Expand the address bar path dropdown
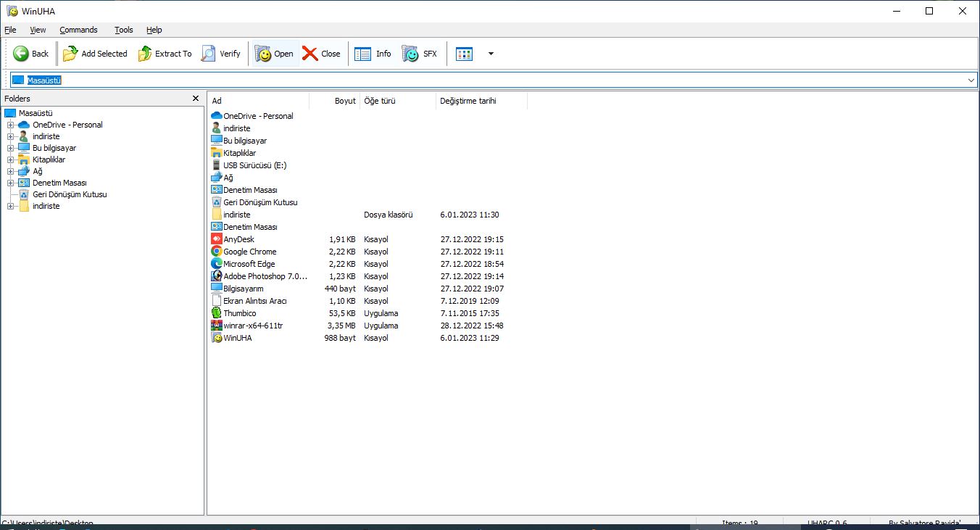 pyautogui.click(x=971, y=80)
